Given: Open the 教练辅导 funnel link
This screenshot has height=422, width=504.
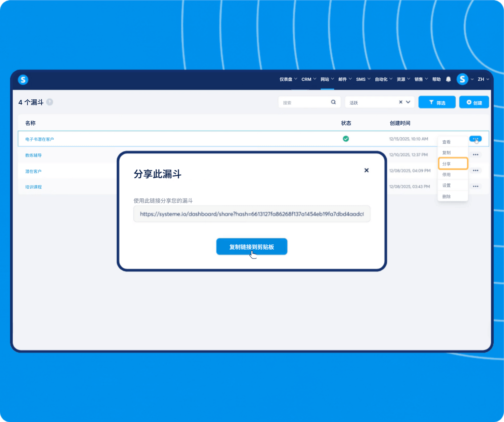Looking at the screenshot, I should click(x=33, y=155).
